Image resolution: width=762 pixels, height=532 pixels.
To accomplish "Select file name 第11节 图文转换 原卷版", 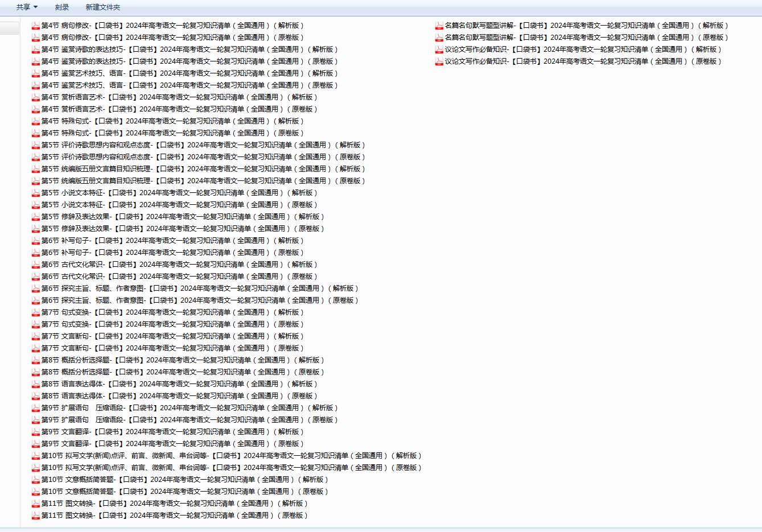I will [175, 515].
